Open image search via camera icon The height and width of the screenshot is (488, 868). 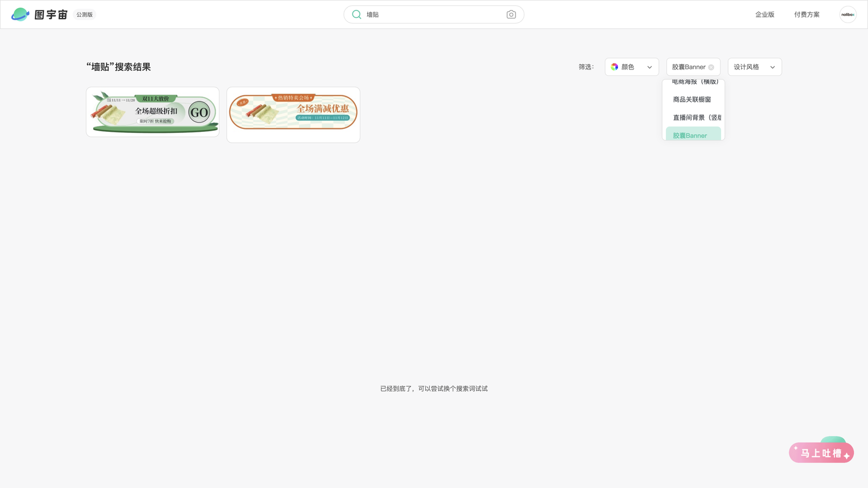pos(511,14)
